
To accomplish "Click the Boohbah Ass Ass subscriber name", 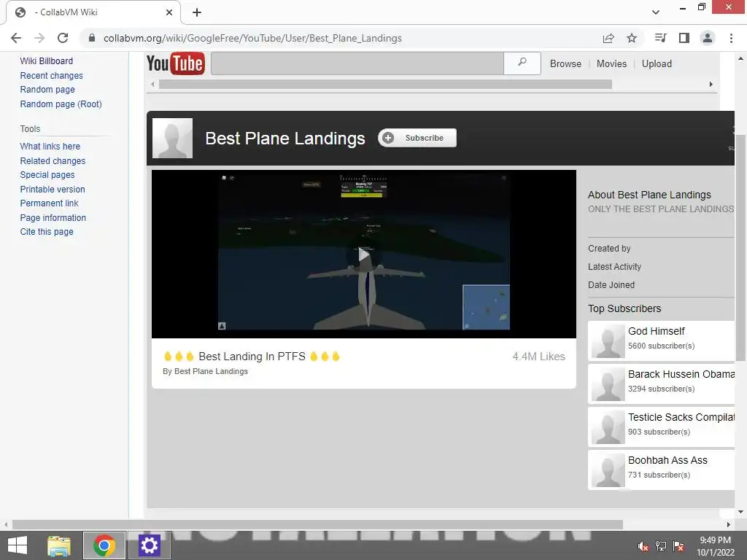I will pyautogui.click(x=667, y=460).
